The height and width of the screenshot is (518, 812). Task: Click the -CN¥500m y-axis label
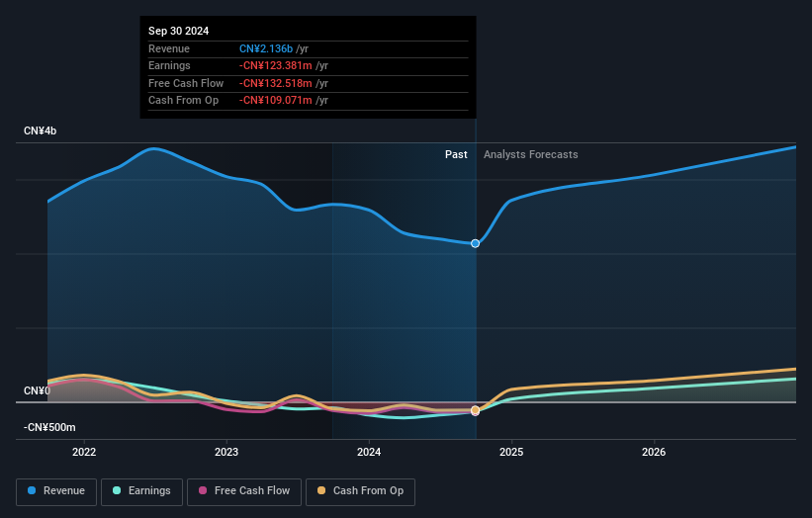tap(49, 427)
